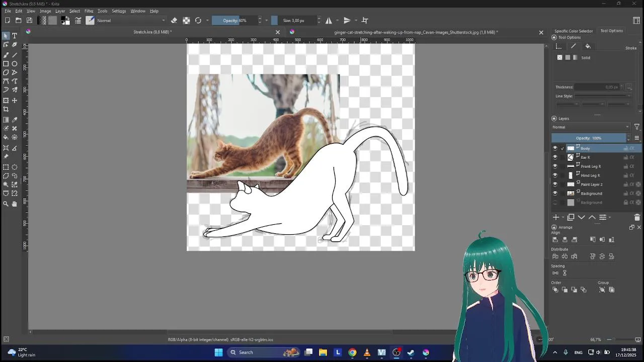Collapse the Tool Options docker
Viewport: 644px width, 362px height.
[554, 37]
